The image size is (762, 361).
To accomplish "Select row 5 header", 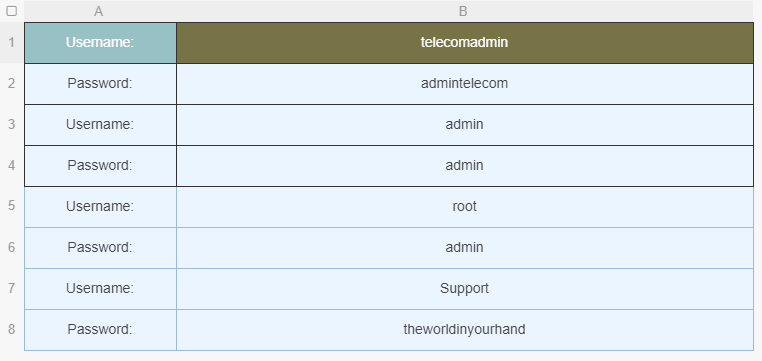I will [x=12, y=206].
